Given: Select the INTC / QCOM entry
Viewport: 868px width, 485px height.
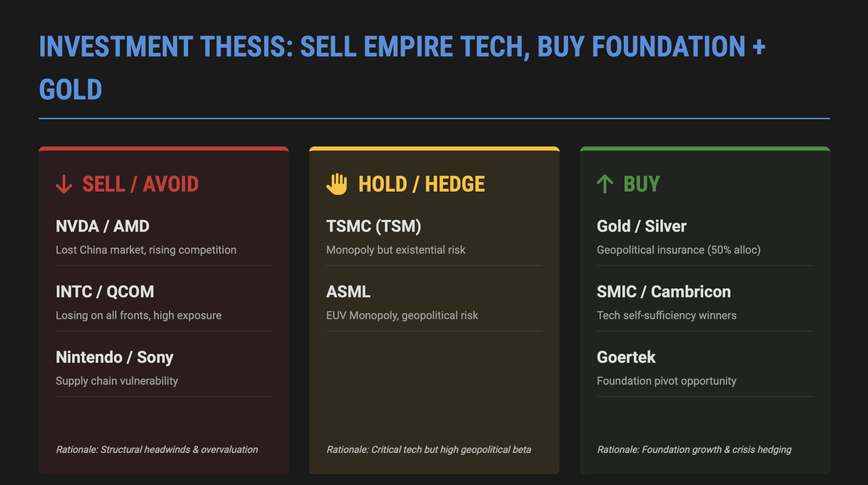Looking at the screenshot, I should [x=105, y=292].
